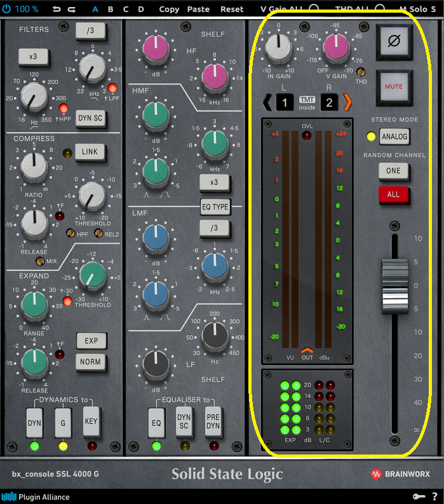Image resolution: width=444 pixels, height=504 pixels.
Task: Click random channel ONE button
Action: [393, 171]
